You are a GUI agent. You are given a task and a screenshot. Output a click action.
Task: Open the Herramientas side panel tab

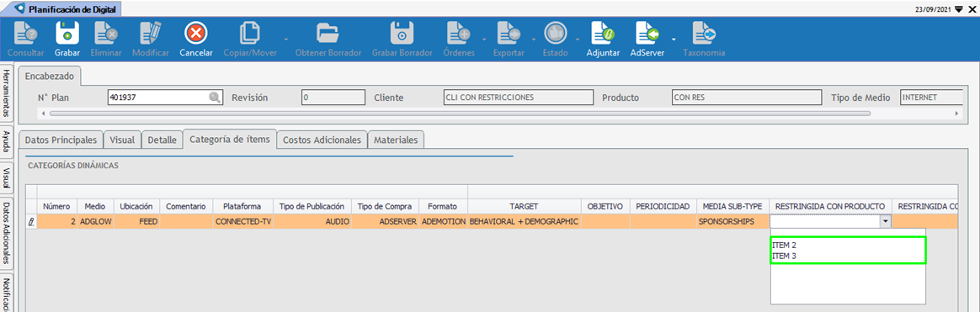6,93
